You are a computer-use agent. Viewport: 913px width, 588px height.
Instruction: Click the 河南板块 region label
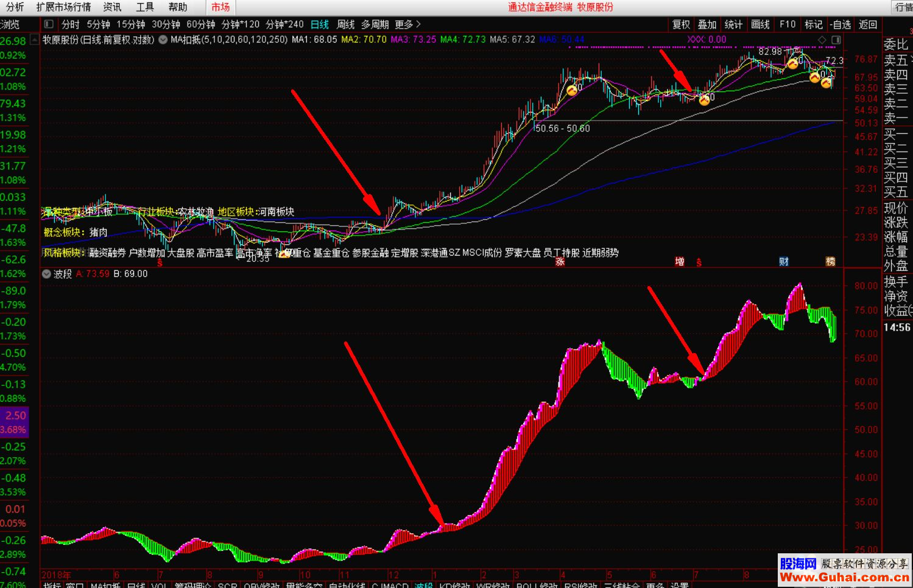point(277,212)
